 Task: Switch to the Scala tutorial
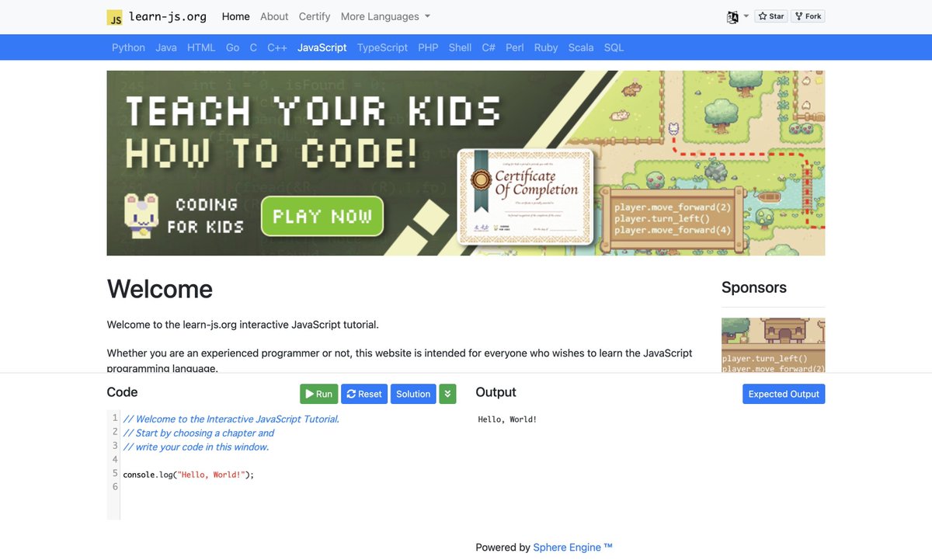[x=581, y=47]
